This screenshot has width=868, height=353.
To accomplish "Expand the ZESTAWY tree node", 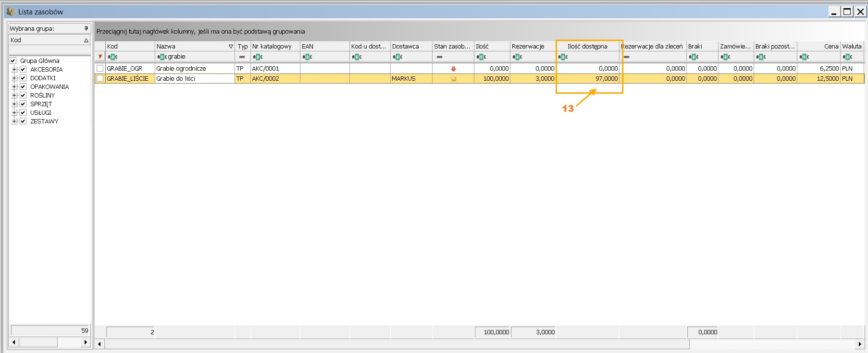I will pyautogui.click(x=14, y=122).
